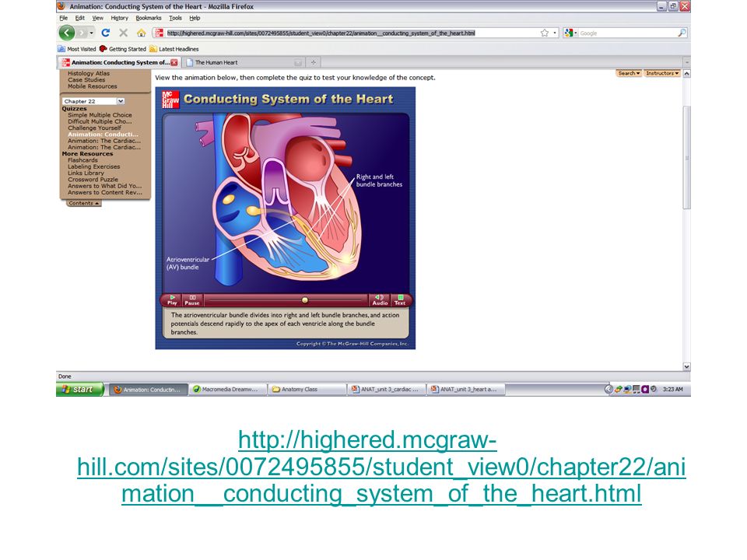Open the navigation history dropdown arrow
Screen dimensions: 747x560
(92, 33)
